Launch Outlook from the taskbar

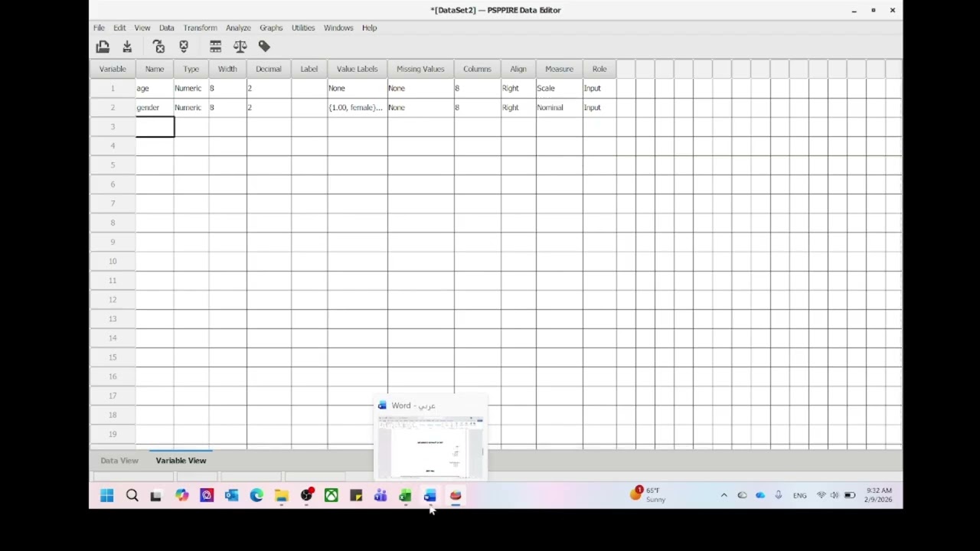point(231,496)
